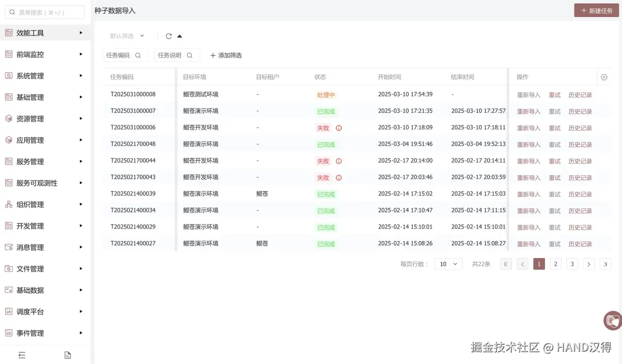Click the 基础数据 menu icon
Viewport: 622px width, 364px height.
pos(8,290)
